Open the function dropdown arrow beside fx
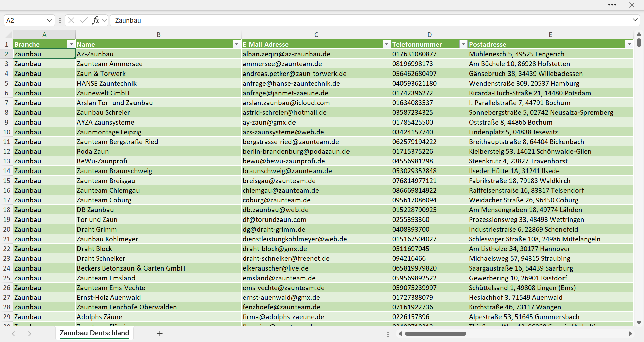The image size is (644, 342). click(104, 20)
